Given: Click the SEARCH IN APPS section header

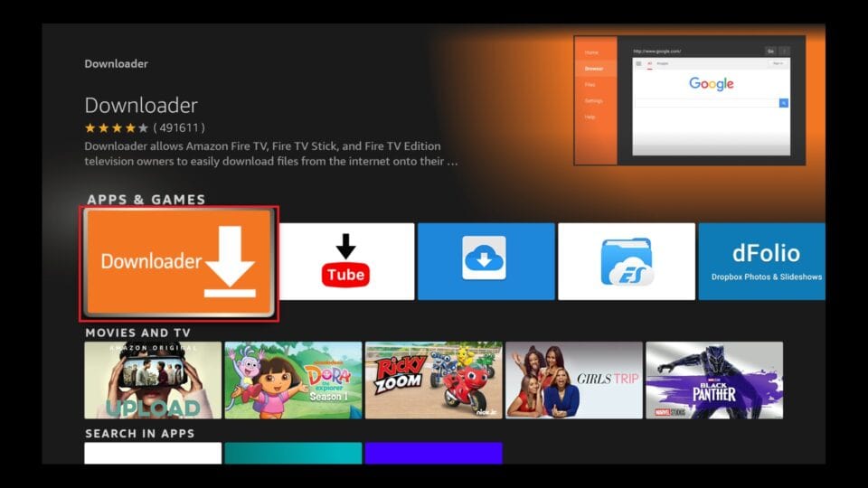Looking at the screenshot, I should 139,433.
